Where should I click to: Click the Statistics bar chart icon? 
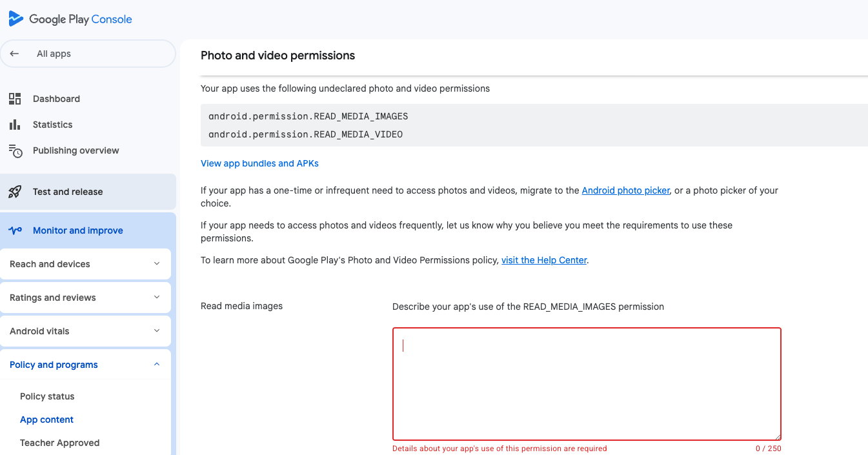(15, 125)
